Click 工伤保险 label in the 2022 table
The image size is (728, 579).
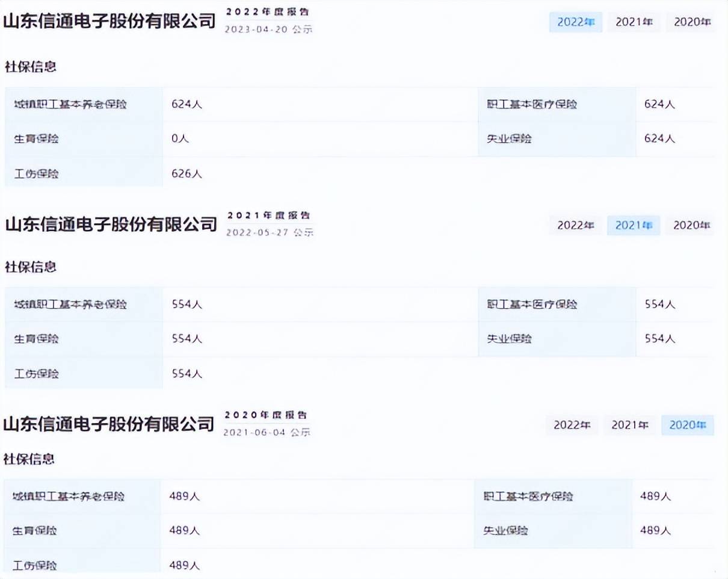37,174
